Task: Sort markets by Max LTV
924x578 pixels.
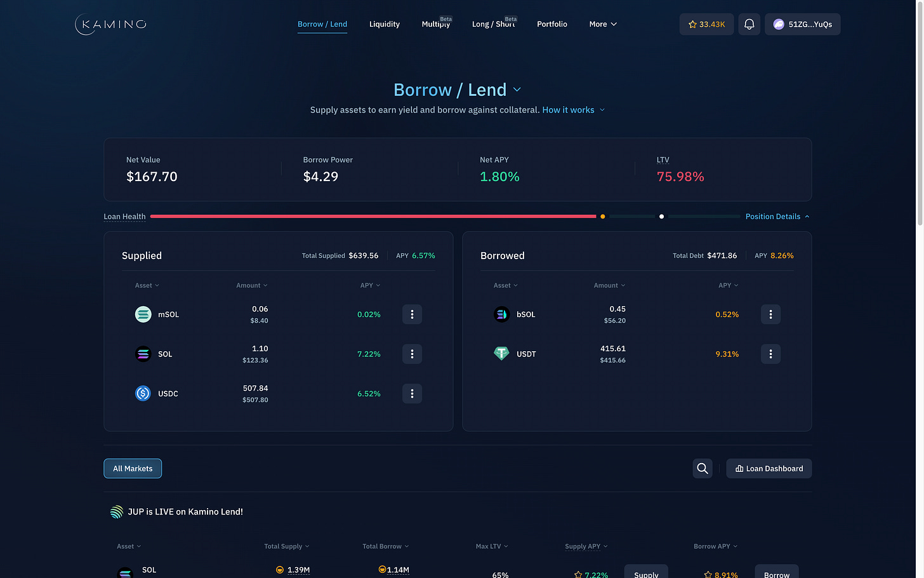Action: pos(492,546)
